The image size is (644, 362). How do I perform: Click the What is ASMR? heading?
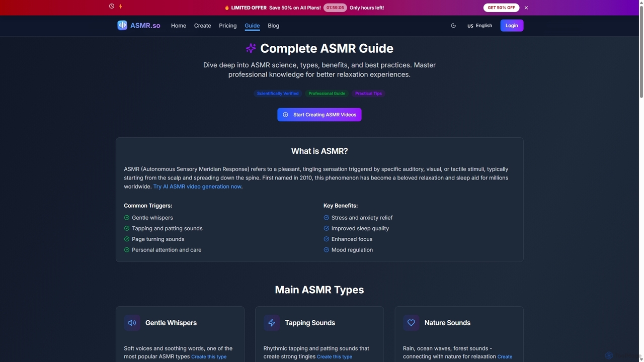point(319,151)
